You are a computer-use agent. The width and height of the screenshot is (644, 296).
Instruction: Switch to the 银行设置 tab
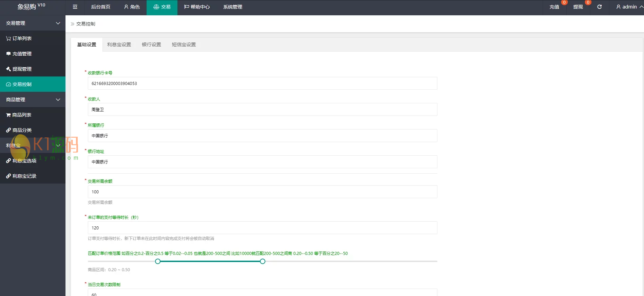151,45
